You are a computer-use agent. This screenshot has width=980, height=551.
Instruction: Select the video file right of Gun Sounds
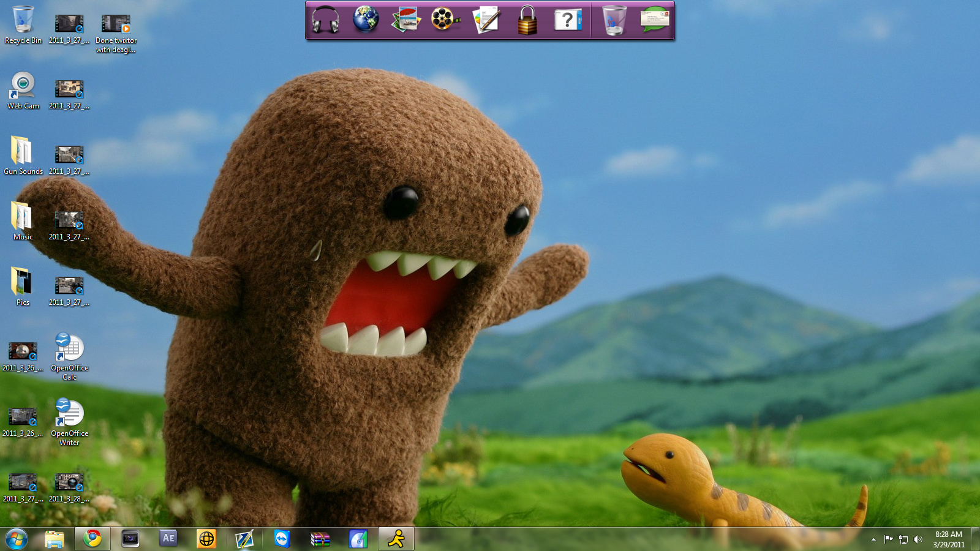[x=69, y=160]
